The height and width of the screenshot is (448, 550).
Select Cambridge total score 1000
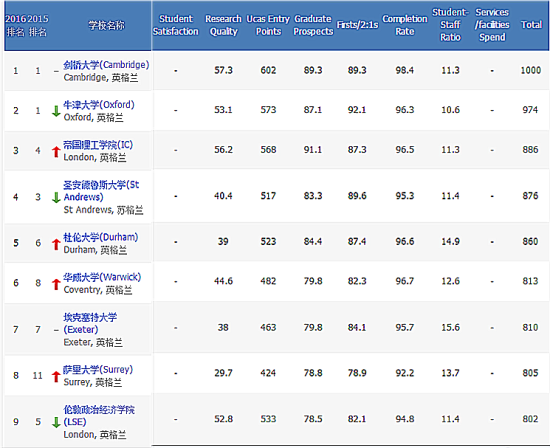(x=530, y=70)
